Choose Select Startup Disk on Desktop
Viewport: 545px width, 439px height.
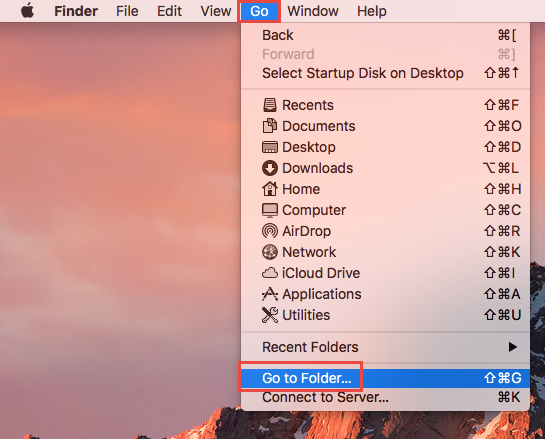[385, 73]
